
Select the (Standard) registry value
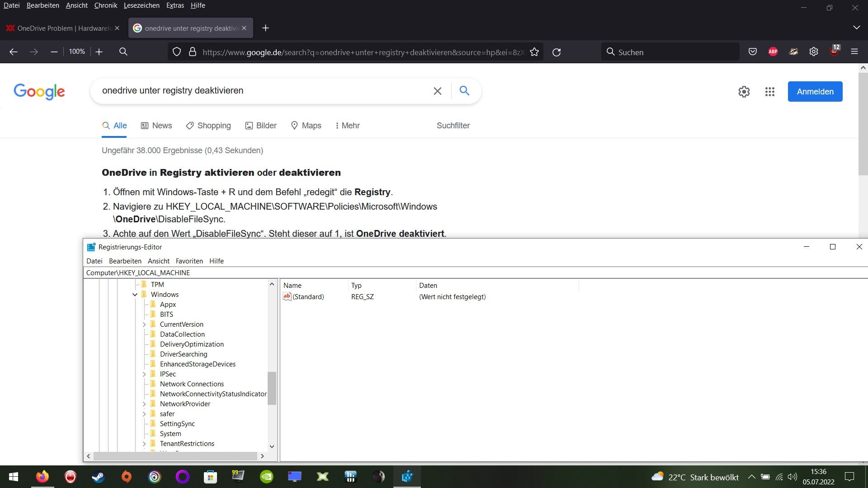[308, 297]
